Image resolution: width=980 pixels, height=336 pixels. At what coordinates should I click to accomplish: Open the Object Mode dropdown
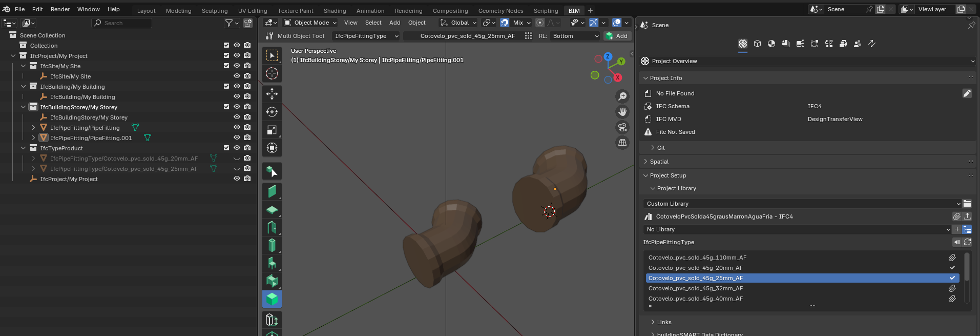click(x=310, y=23)
